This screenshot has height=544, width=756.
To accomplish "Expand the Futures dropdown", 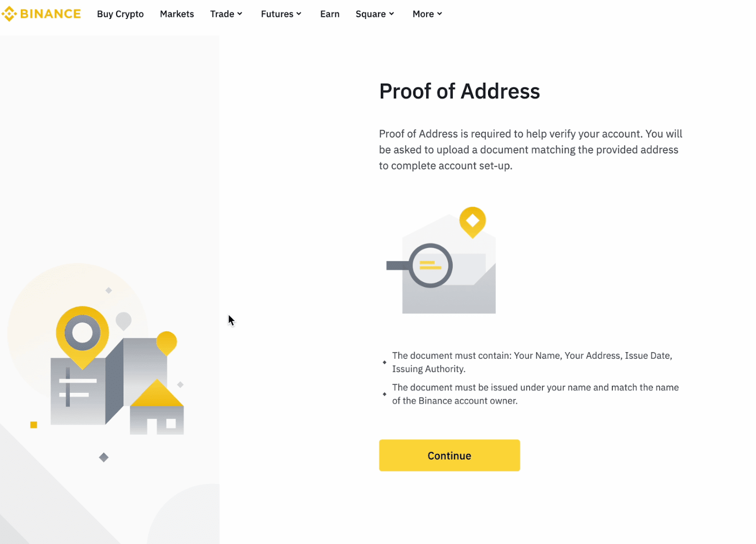I will (x=281, y=14).
